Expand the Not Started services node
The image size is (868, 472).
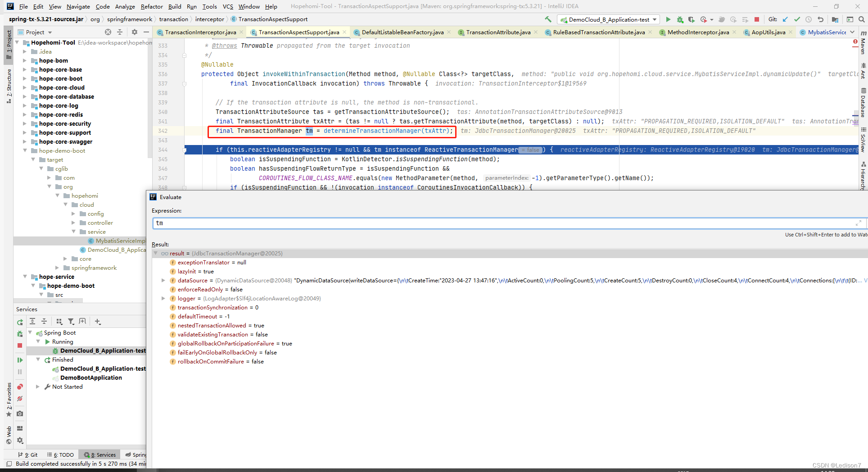pos(38,386)
